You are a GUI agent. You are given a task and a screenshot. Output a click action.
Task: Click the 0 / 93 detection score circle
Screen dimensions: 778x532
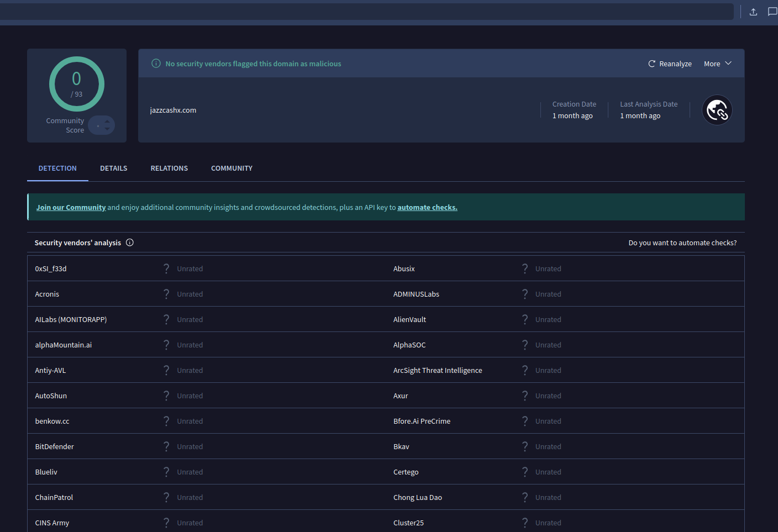(77, 84)
